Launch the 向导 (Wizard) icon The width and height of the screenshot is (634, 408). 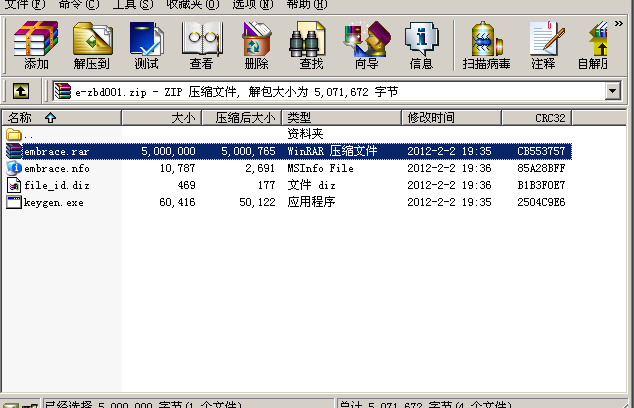[x=366, y=45]
